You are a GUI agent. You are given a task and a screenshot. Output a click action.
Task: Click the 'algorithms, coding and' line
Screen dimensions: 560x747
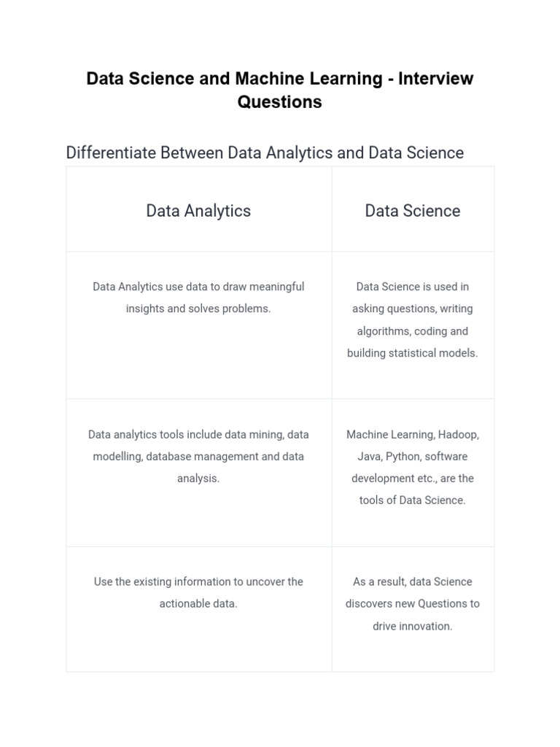click(x=413, y=331)
